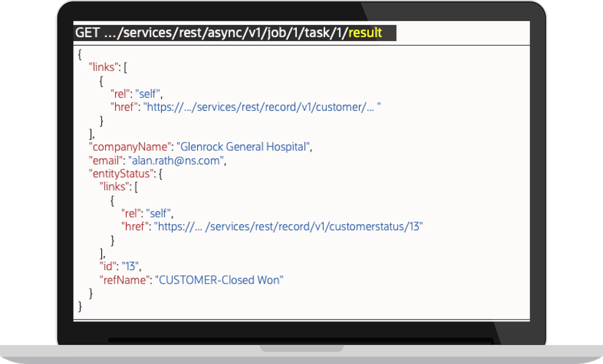Select the value "Glenrock General Hospital"
The image size is (603, 364).
(x=245, y=147)
